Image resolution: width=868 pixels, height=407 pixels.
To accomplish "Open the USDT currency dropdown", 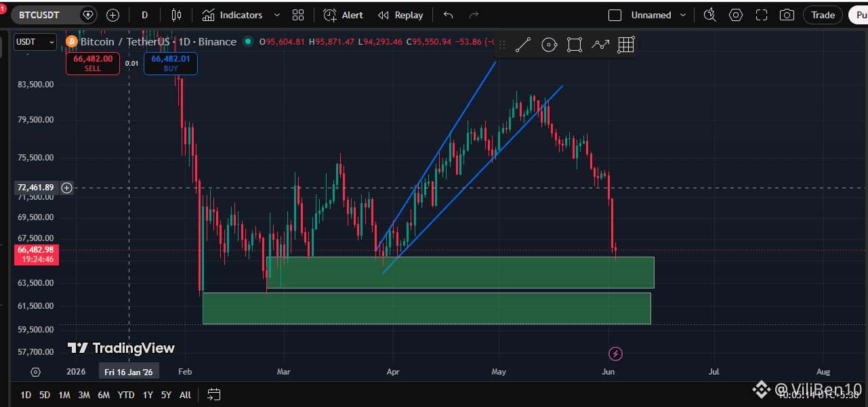I will pyautogui.click(x=36, y=42).
